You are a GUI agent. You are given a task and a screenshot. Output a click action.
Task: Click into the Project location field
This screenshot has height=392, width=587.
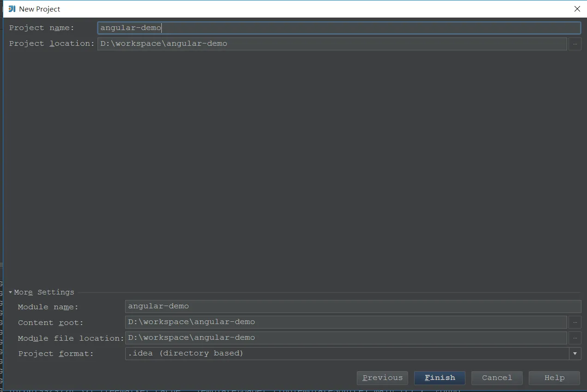click(x=332, y=44)
